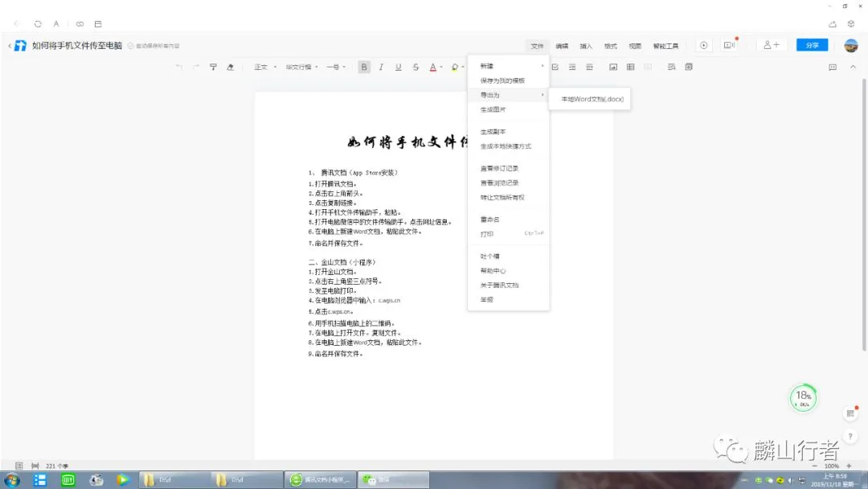Open the 视图 menu
Screen dimensions: 868x489
(635, 46)
